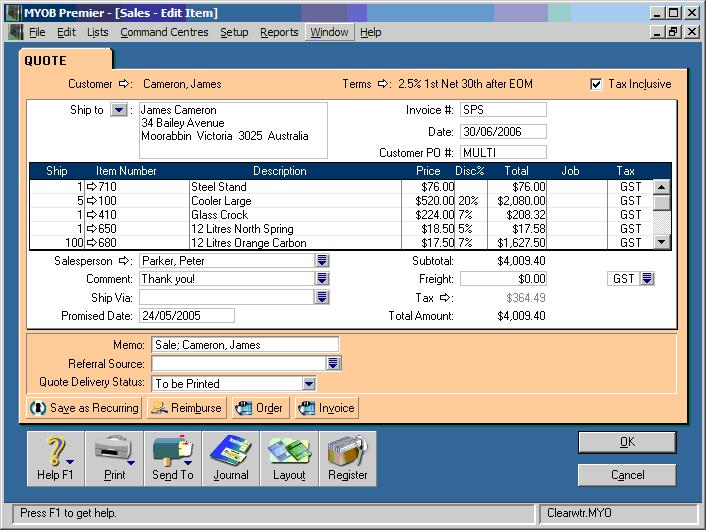
Task: Click the arrow beside item 410
Action: coord(92,214)
